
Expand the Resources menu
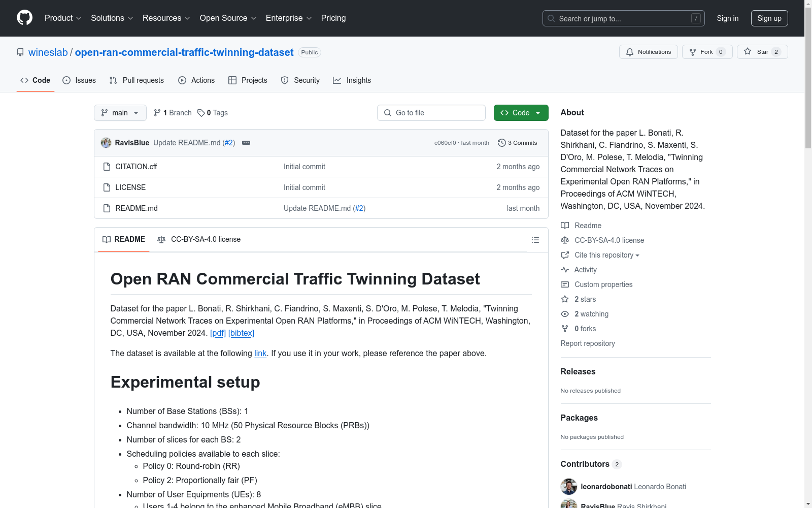coord(166,18)
